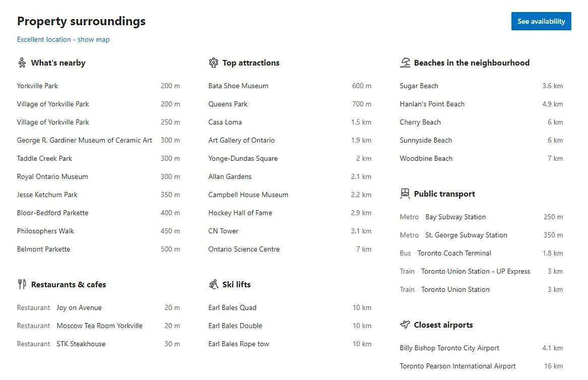Click the skier icon beside Ski lifts
588x380 pixels.
(213, 284)
